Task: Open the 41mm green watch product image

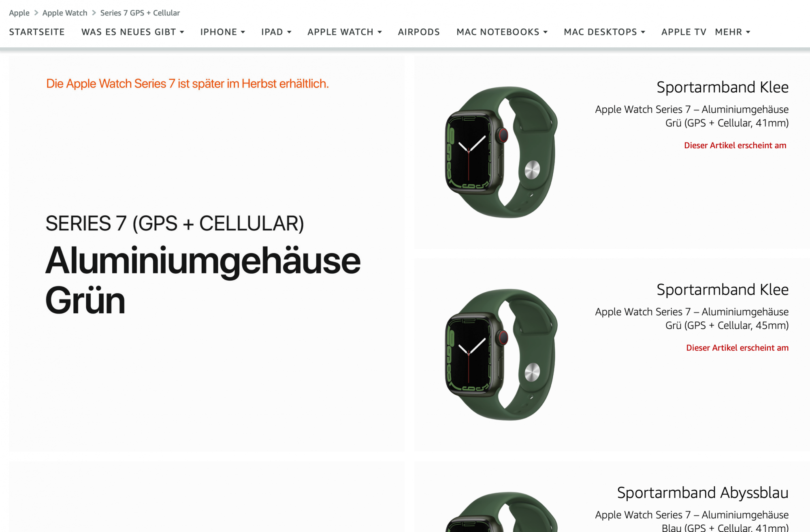Action: [x=501, y=152]
